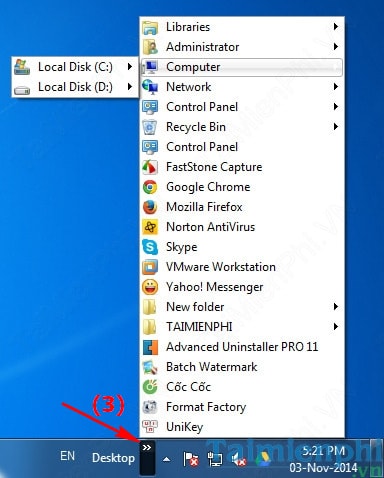Expand the New folder submenu arrow
Image resolution: width=384 pixels, height=478 pixels.
coord(336,307)
